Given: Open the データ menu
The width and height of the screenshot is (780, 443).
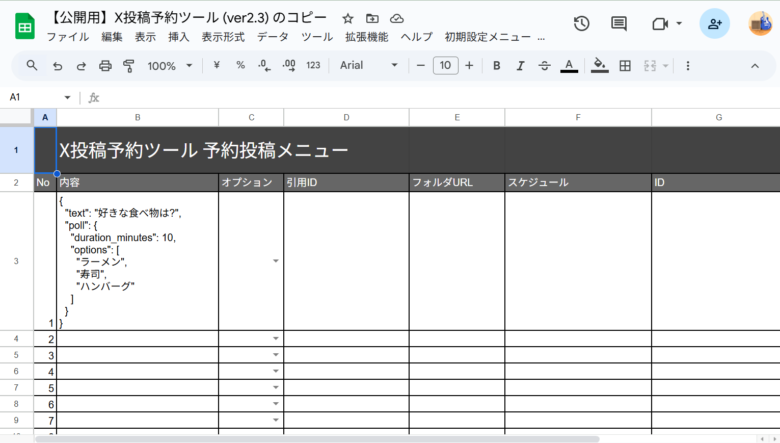Looking at the screenshot, I should click(x=273, y=37).
